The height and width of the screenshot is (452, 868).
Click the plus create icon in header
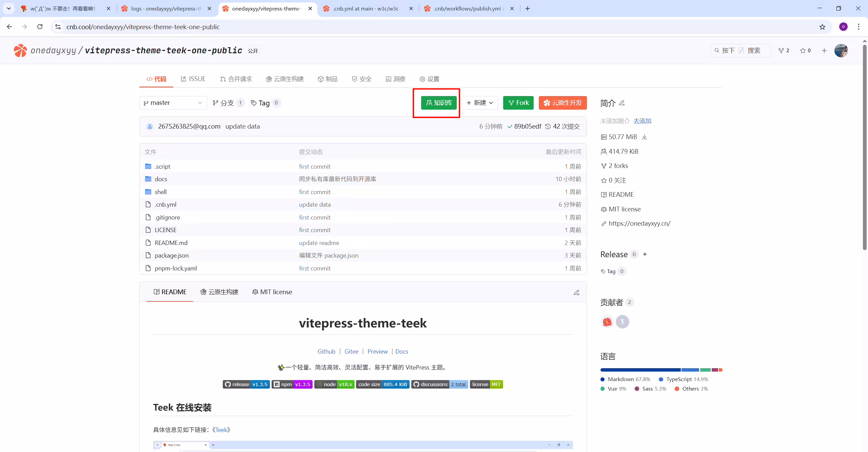[824, 51]
